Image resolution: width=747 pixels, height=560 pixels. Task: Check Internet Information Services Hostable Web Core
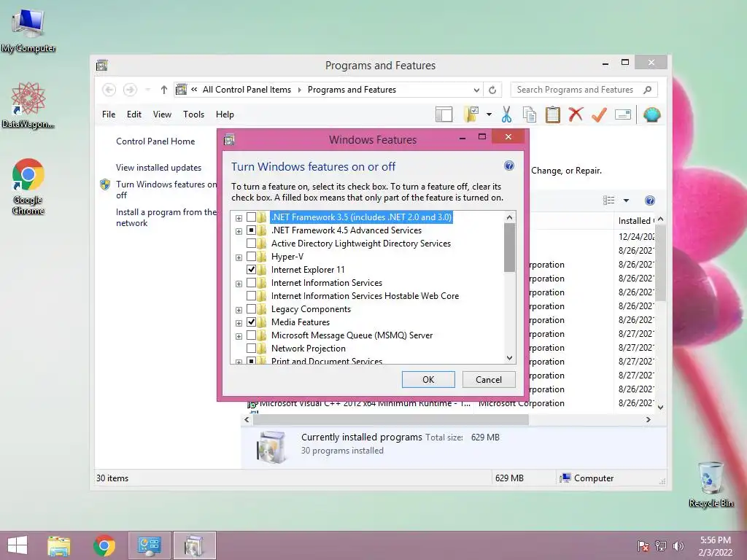[251, 296]
